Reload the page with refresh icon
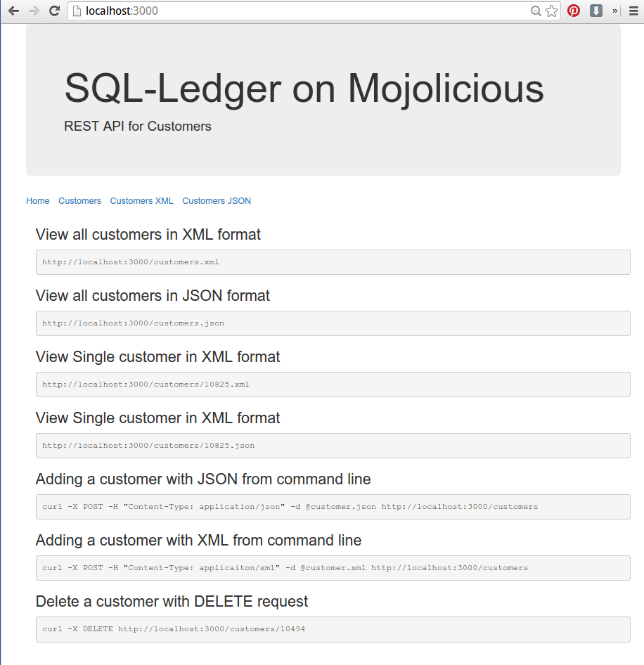 click(x=54, y=11)
